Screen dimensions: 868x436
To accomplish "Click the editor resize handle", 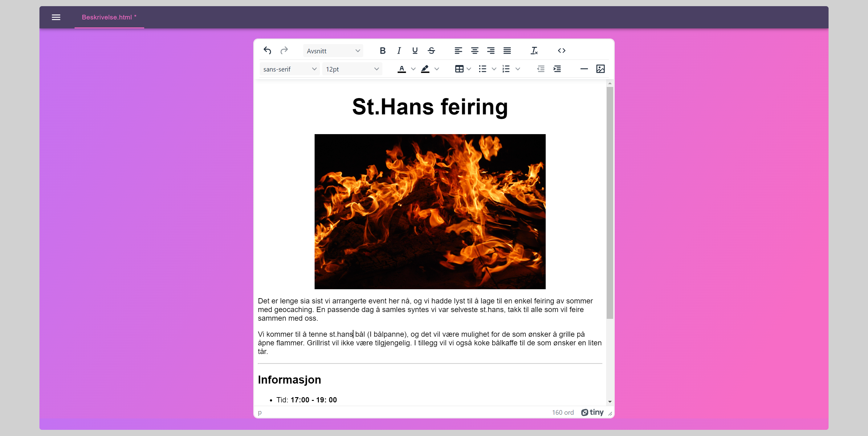I will pos(610,413).
